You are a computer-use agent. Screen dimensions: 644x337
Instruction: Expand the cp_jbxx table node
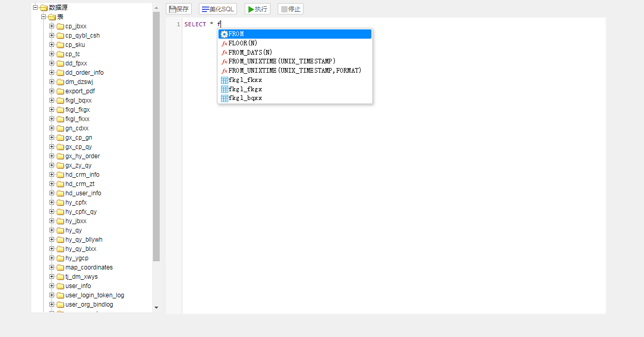tap(51, 26)
